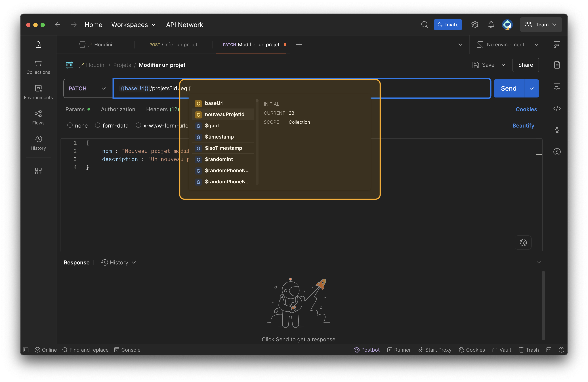Pick $guid from the suggestion list
Viewport: 588px width, 382px height.
tap(223, 126)
